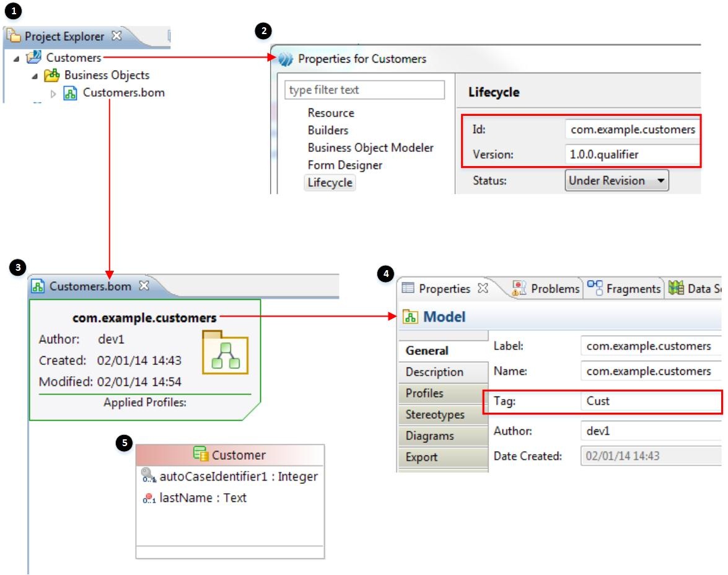
Task: Click the Name field in Model properties
Action: click(x=651, y=371)
